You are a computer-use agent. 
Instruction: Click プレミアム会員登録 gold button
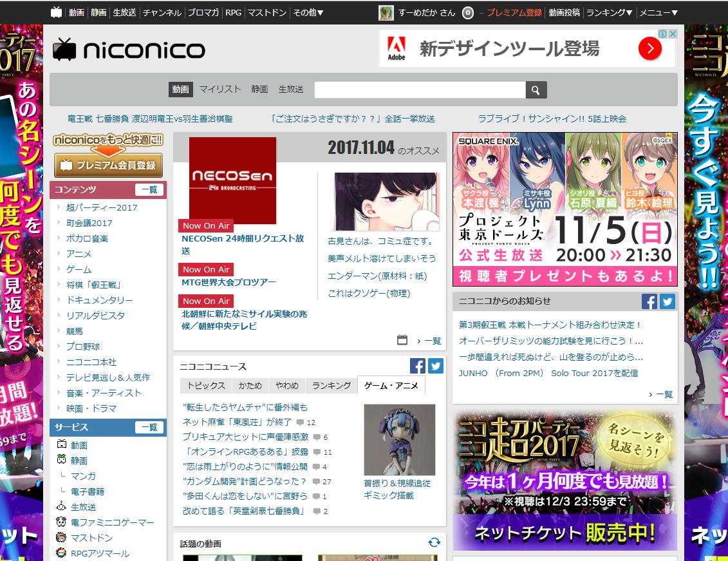click(x=109, y=165)
